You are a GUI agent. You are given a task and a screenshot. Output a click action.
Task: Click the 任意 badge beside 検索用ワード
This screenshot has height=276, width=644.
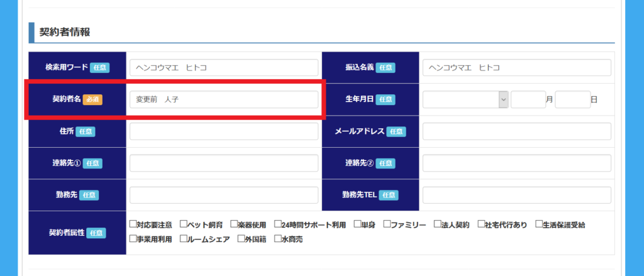pyautogui.click(x=100, y=68)
